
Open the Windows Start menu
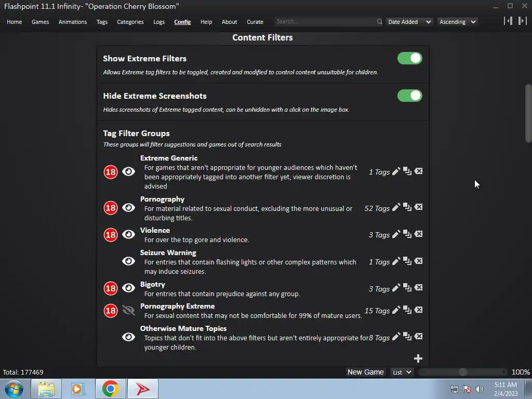(x=14, y=389)
